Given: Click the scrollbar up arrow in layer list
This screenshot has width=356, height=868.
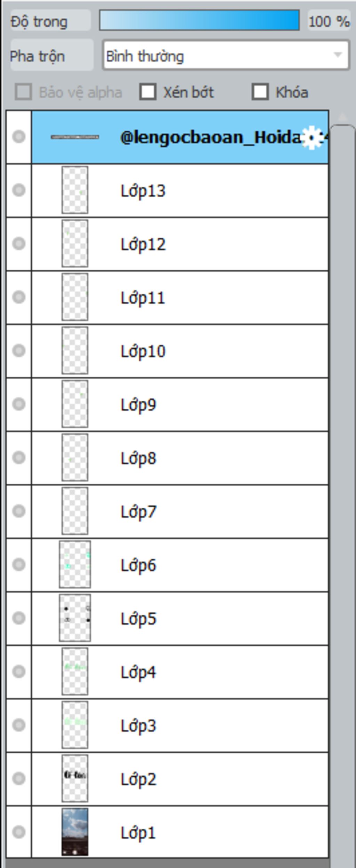Looking at the screenshot, I should click(x=342, y=117).
